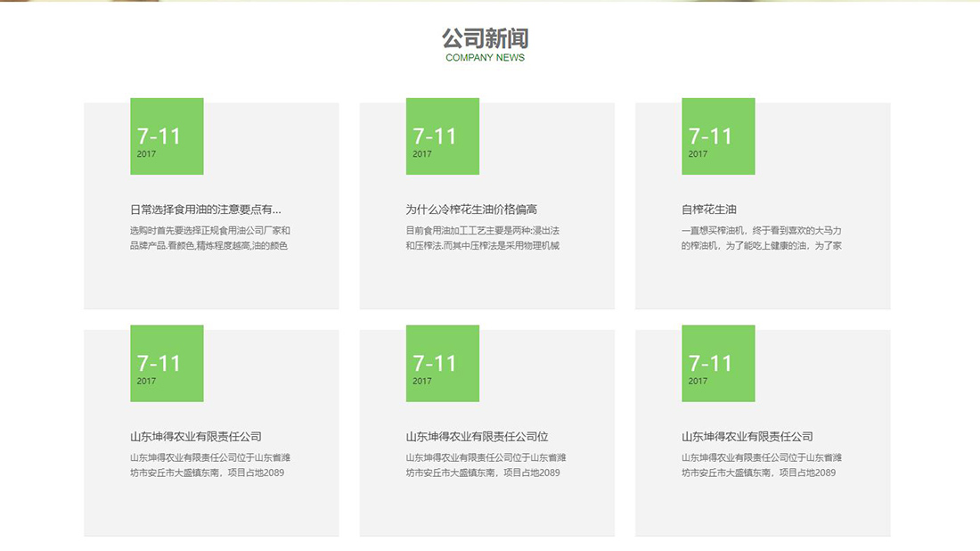Viewport: 980px width, 551px height.
Task: Click the date badge on the bottom-right news card
Action: pyautogui.click(x=719, y=363)
